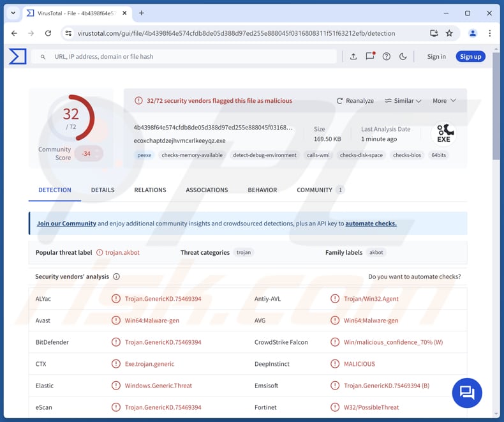The width and height of the screenshot is (504, 422).
Task: Open the help question mark icon
Action: (387, 57)
